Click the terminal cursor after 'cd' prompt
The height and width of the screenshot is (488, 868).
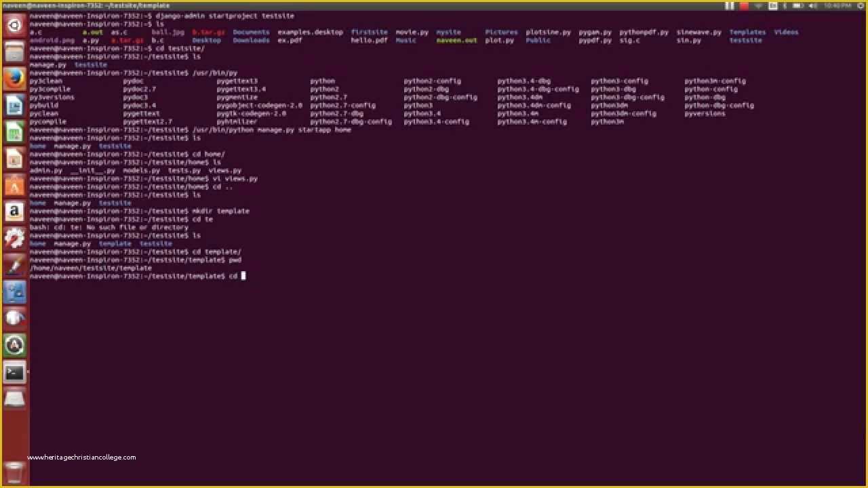(243, 276)
